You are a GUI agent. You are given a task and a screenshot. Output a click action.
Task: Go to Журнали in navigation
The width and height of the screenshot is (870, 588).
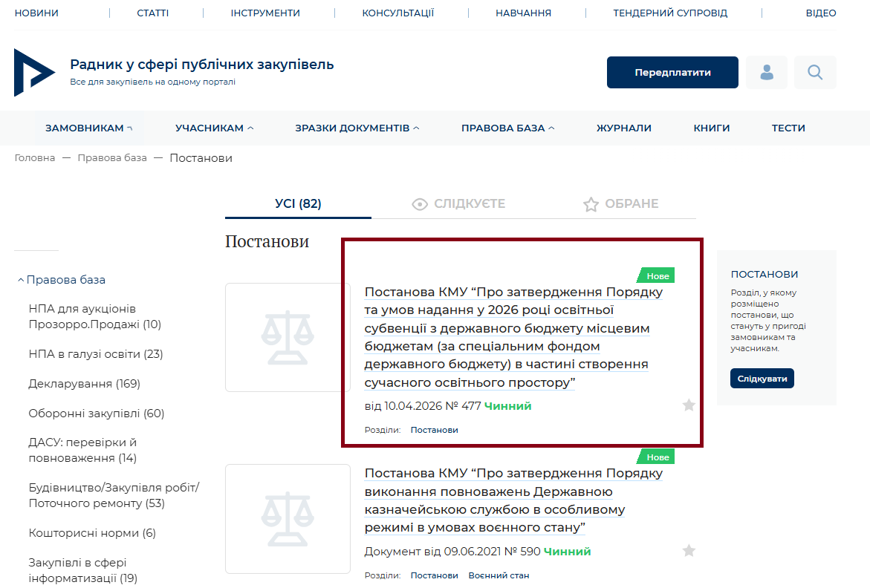tap(623, 128)
